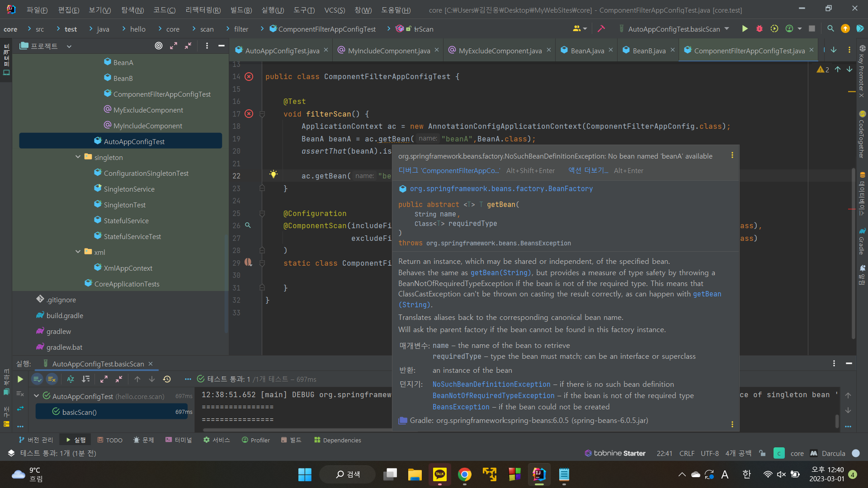
Task: Open File Explorer from the taskbar
Action: [x=415, y=474]
